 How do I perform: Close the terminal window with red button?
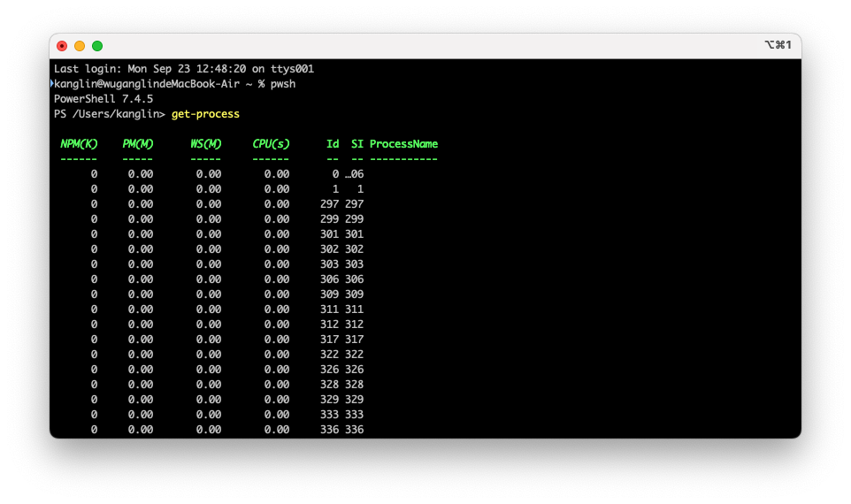[x=62, y=46]
